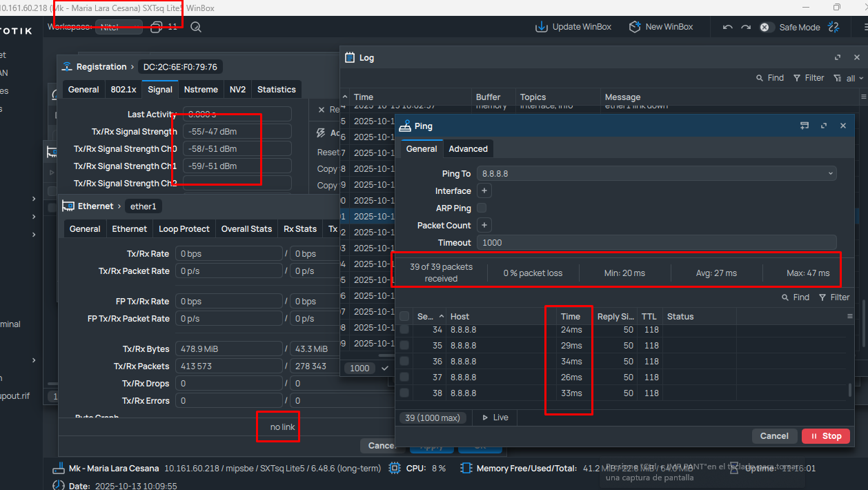Switch to the Advanced tab in Ping
The height and width of the screenshot is (490, 868).
468,148
